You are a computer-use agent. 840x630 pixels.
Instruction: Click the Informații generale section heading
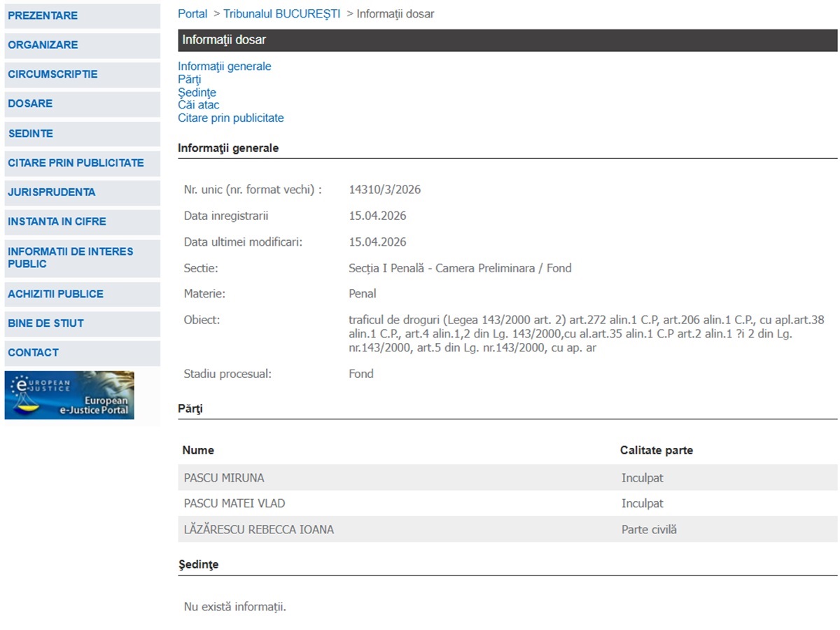(x=228, y=148)
